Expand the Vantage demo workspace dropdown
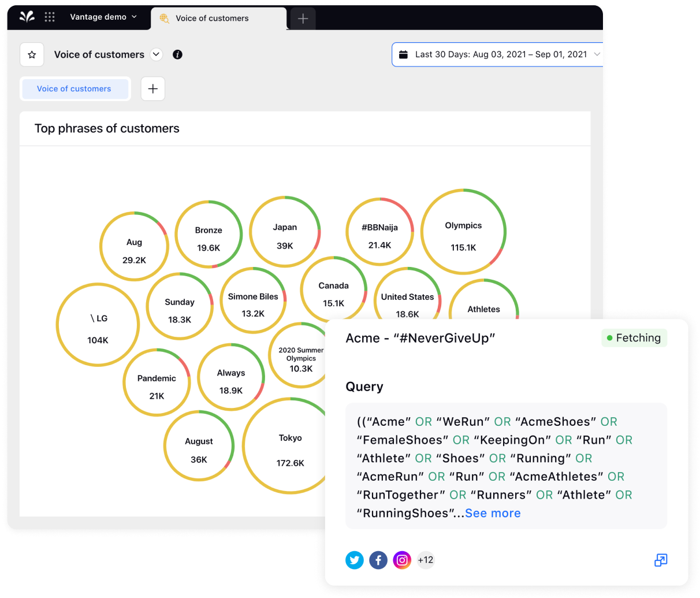The image size is (700, 598). click(103, 17)
